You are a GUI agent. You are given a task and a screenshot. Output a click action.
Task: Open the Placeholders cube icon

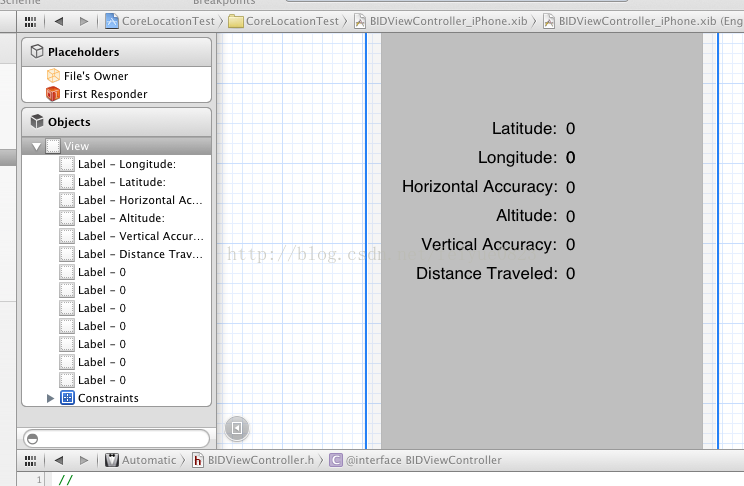37,51
